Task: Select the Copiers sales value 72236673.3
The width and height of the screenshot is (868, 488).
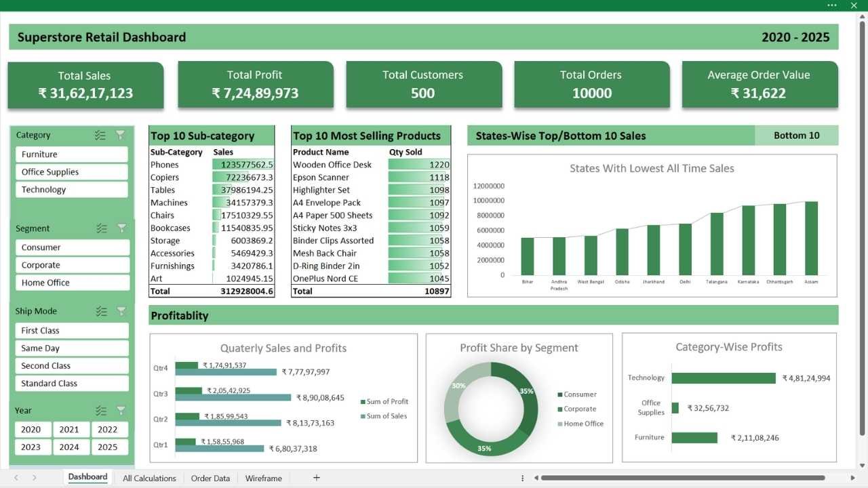Action: click(x=243, y=178)
